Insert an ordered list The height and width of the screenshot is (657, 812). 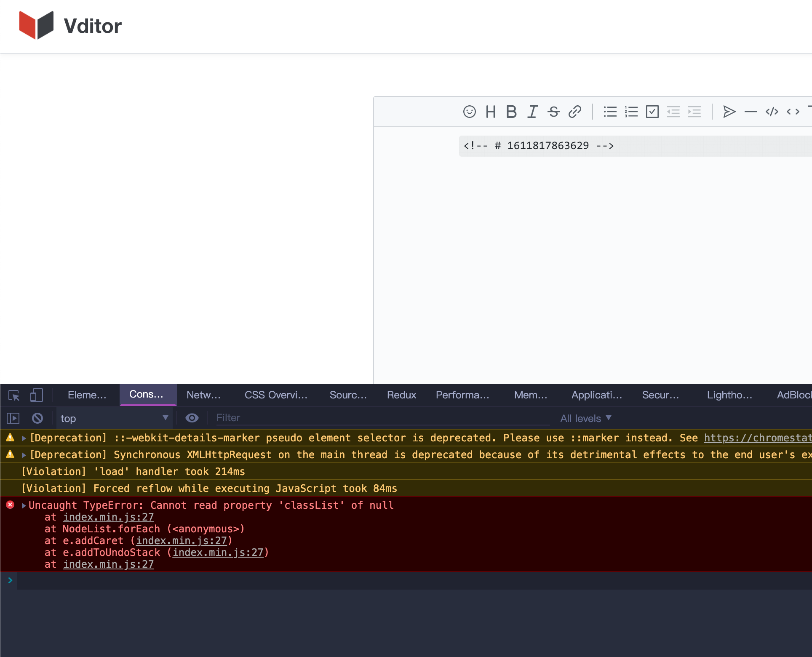[x=631, y=112]
